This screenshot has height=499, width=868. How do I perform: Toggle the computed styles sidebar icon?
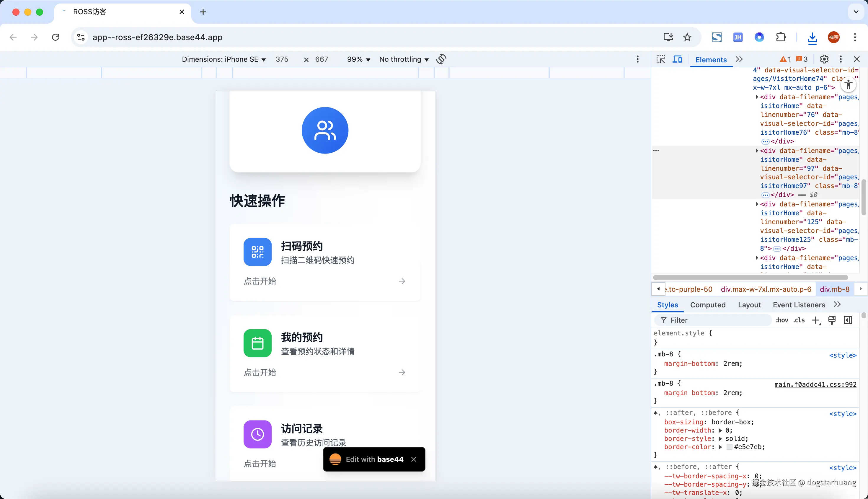(848, 320)
